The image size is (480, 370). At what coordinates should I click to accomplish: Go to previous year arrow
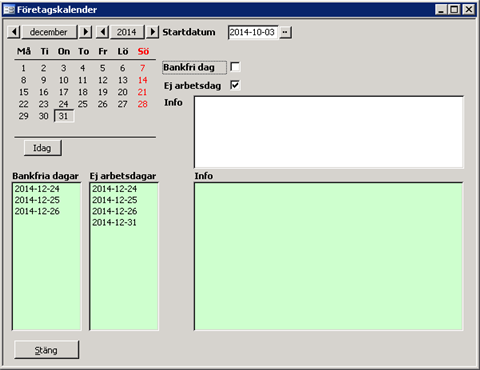[103, 32]
